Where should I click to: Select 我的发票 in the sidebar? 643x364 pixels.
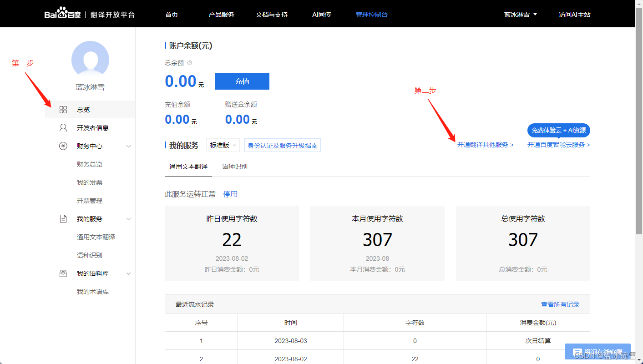click(x=90, y=182)
